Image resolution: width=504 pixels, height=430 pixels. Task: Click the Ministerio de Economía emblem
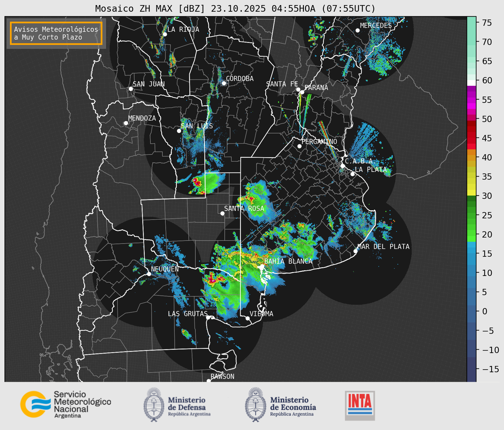(x=255, y=405)
